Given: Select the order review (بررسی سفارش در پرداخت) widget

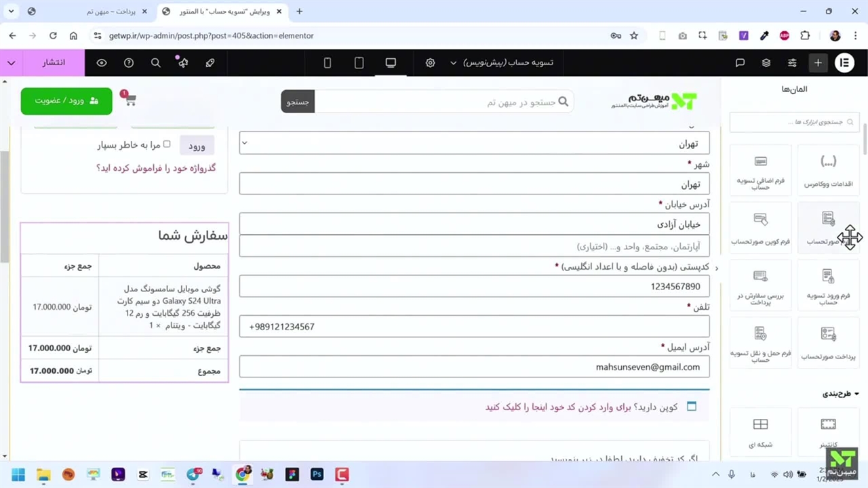Looking at the screenshot, I should point(760,285).
